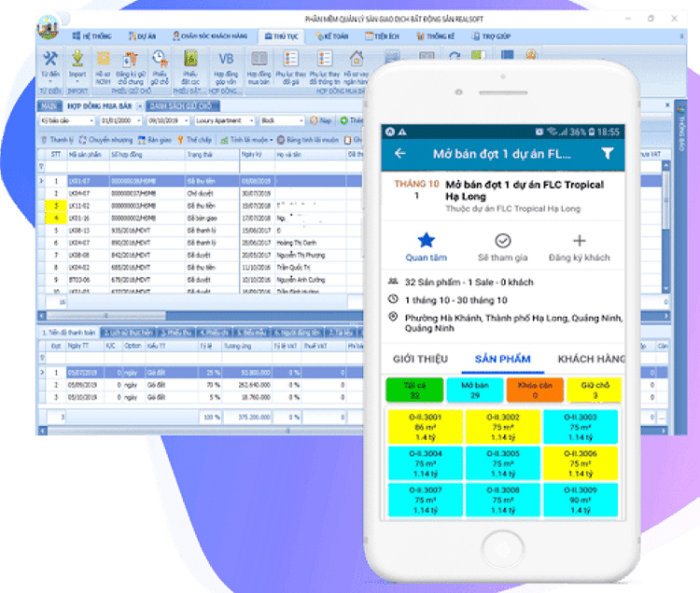The image size is (700, 593).
Task: Tap the back arrow in phone app
Action: tap(400, 153)
